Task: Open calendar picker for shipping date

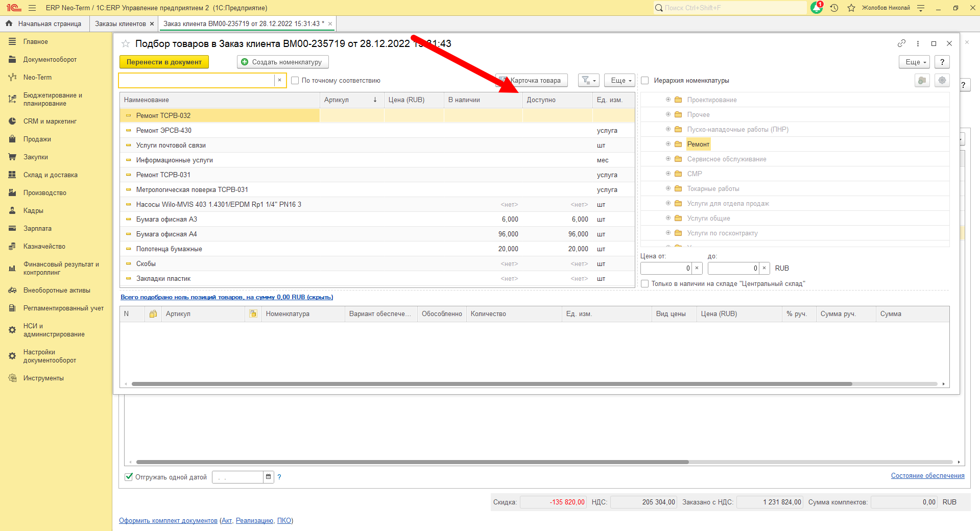Action: (268, 477)
